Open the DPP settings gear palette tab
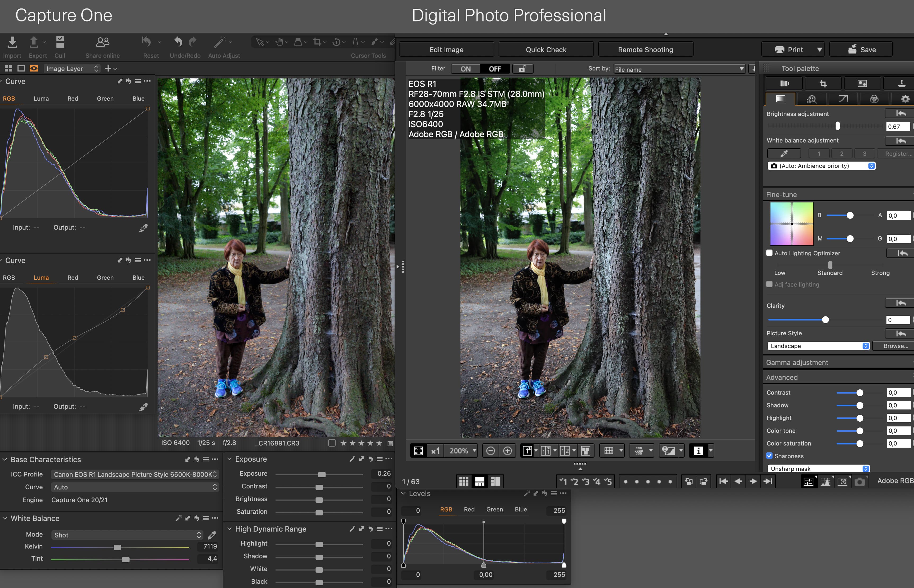The image size is (914, 588). tap(905, 99)
